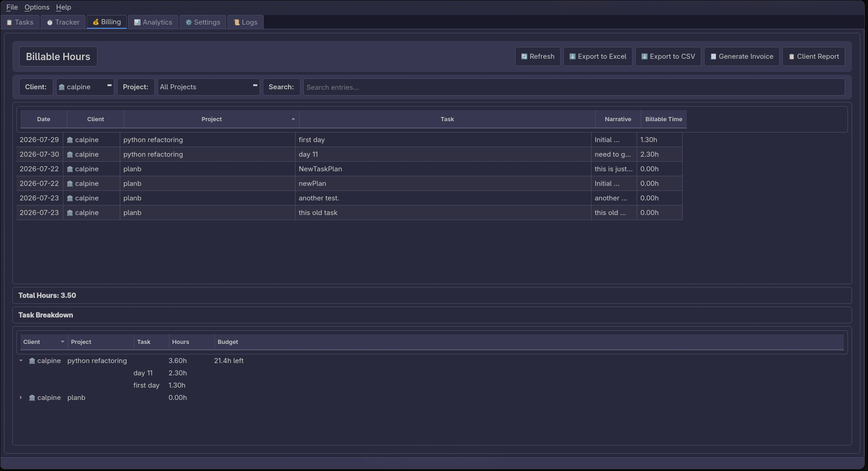Image resolution: width=868 pixels, height=471 pixels.
Task: Click the breakdown Hours column header
Action: click(192, 342)
